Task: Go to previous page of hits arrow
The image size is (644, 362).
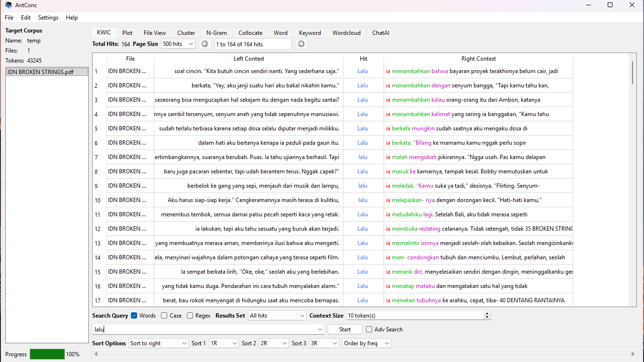Action: coord(204,44)
